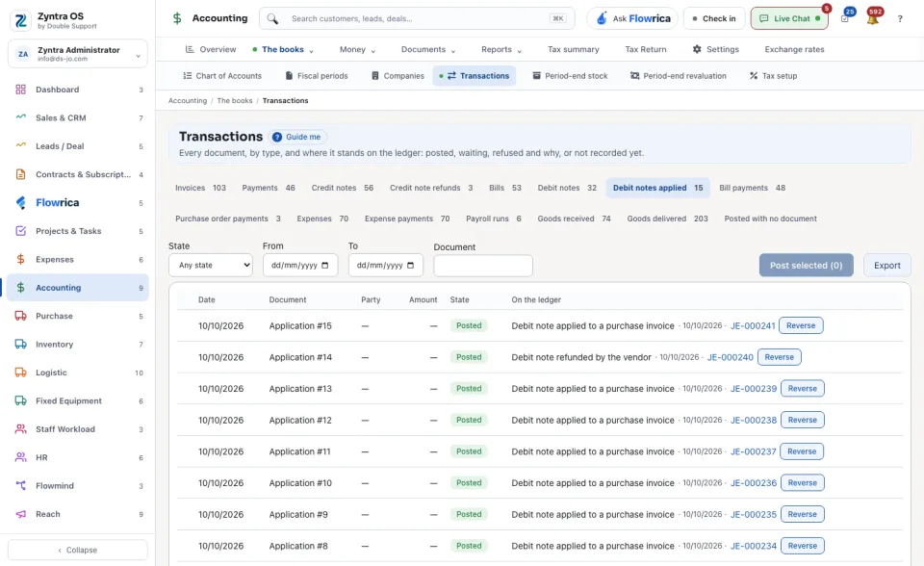
Task: Click the search magnifier icon
Action: click(x=272, y=19)
